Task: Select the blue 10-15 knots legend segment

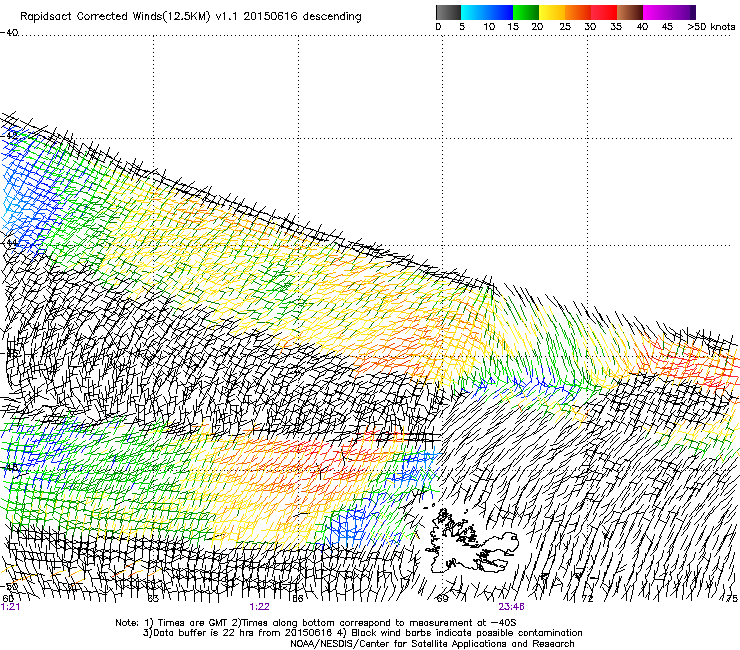Action: point(500,12)
